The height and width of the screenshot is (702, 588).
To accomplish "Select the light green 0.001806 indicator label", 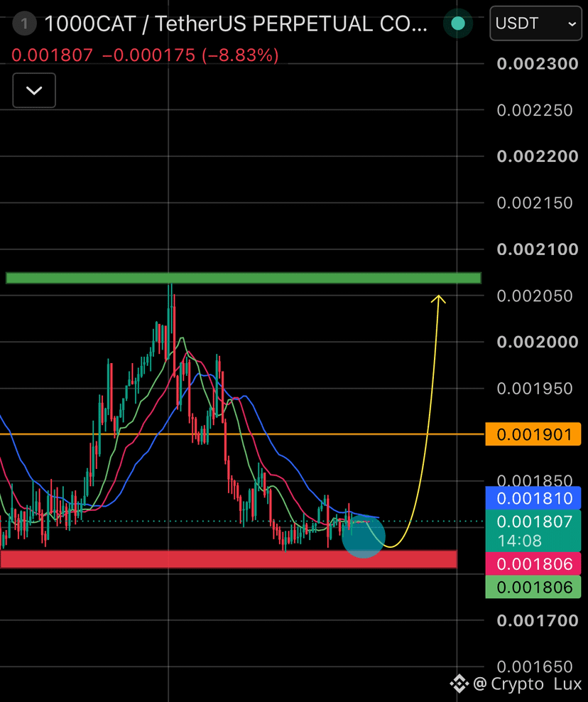I will click(x=533, y=587).
